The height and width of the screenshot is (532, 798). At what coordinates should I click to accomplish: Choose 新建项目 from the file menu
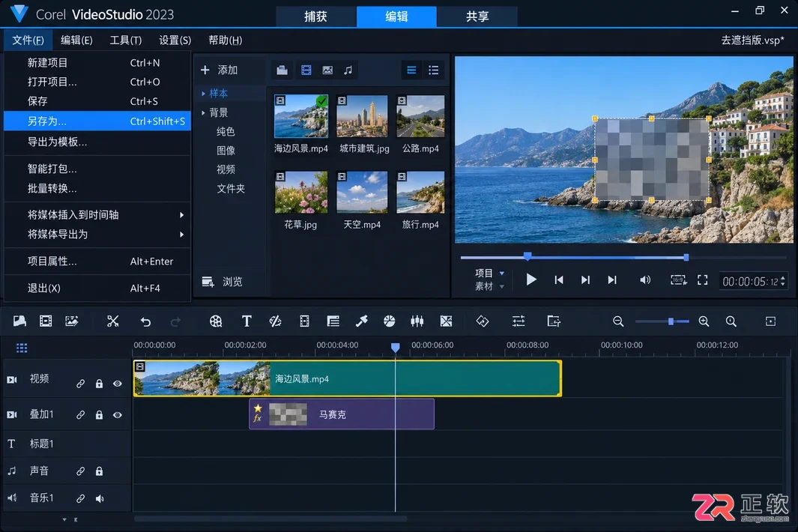coord(97,63)
